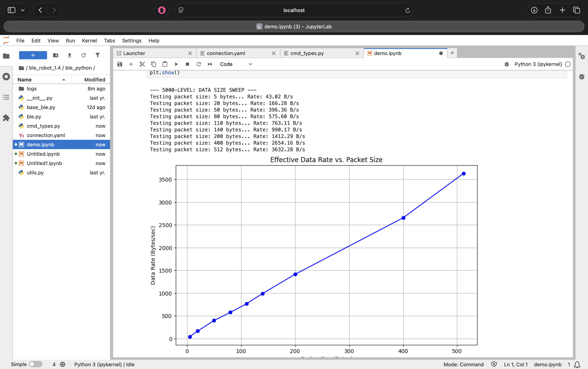Open the table of contents sidebar
588x369 pixels.
(6, 97)
